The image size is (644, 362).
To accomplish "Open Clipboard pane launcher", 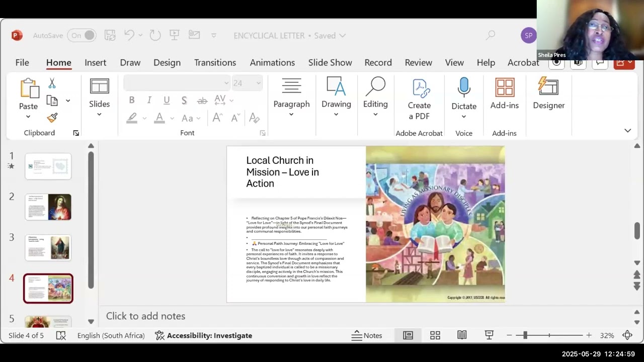I will coord(76,133).
